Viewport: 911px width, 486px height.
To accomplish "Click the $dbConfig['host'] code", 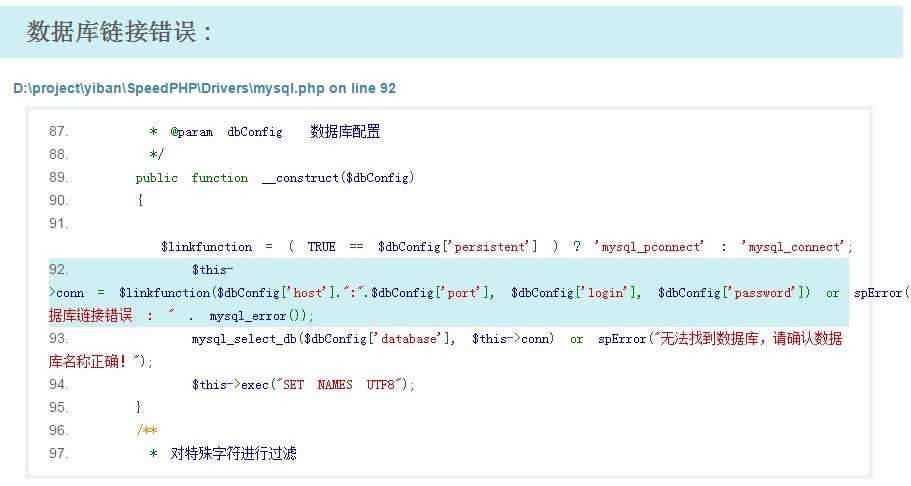I will click(277, 293).
